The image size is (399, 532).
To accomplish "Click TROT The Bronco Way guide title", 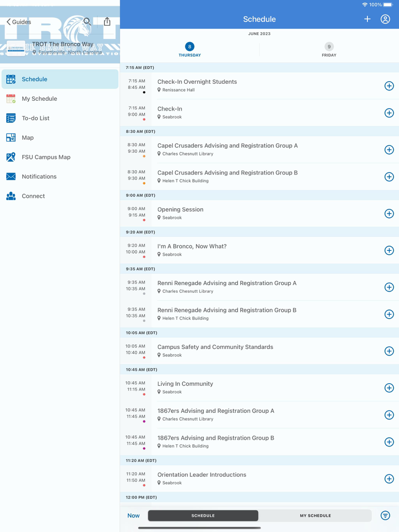I will pos(63,44).
